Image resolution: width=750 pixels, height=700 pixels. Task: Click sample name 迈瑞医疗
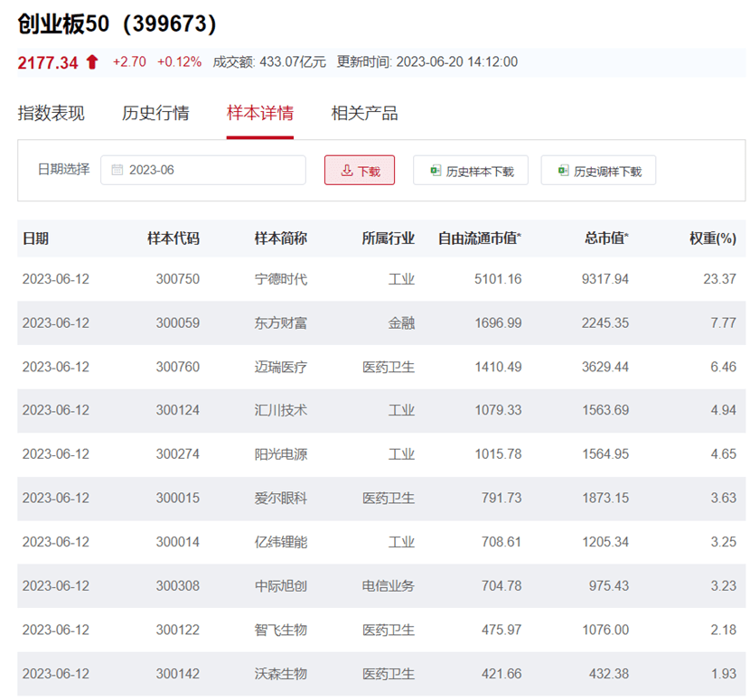coord(281,368)
